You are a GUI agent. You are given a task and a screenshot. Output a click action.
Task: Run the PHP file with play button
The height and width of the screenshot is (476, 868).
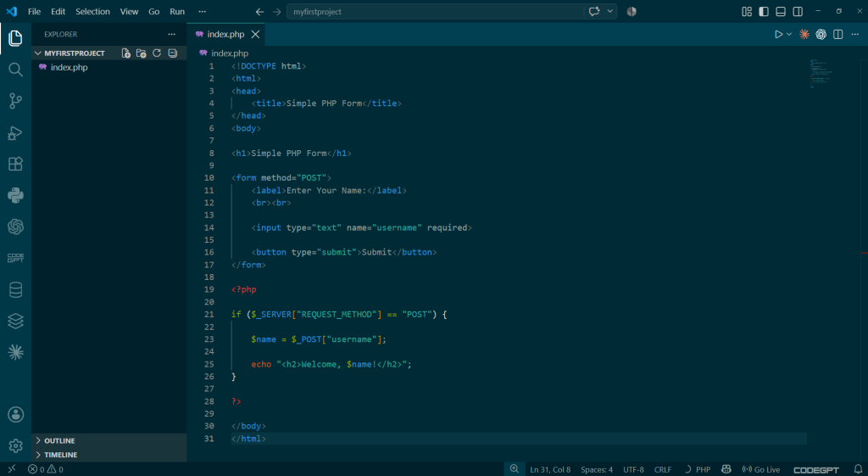coord(778,34)
